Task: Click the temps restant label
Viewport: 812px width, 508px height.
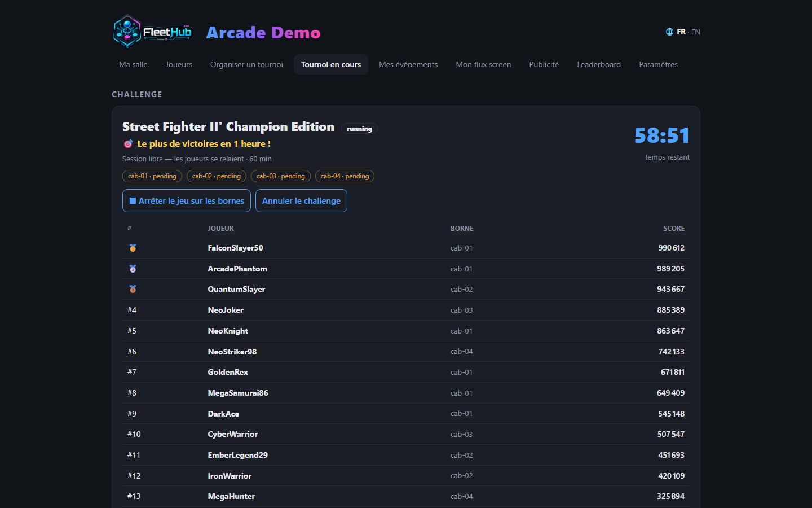Action: pos(667,157)
